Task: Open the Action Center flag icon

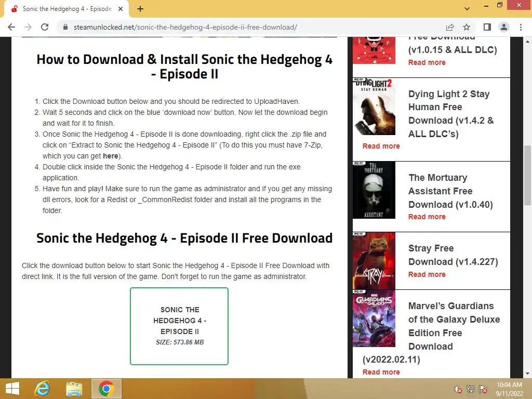Action: [x=483, y=389]
